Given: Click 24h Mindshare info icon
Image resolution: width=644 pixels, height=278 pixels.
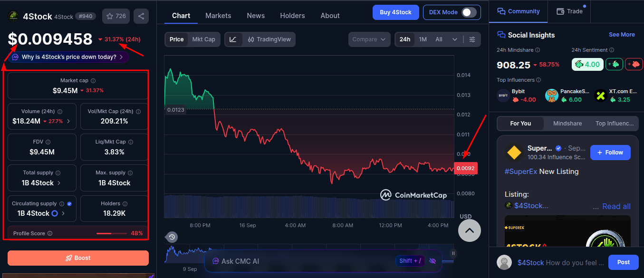Looking at the screenshot, I should tap(538, 50).
